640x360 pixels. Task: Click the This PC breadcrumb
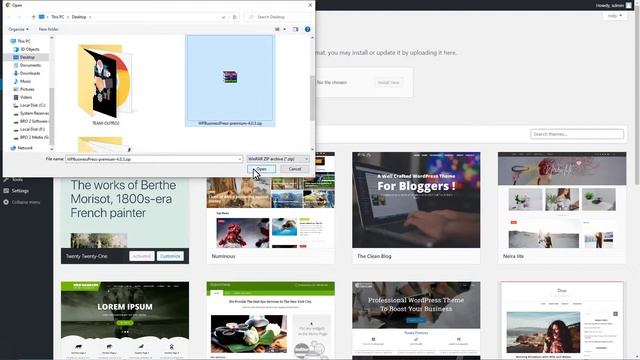tap(58, 17)
